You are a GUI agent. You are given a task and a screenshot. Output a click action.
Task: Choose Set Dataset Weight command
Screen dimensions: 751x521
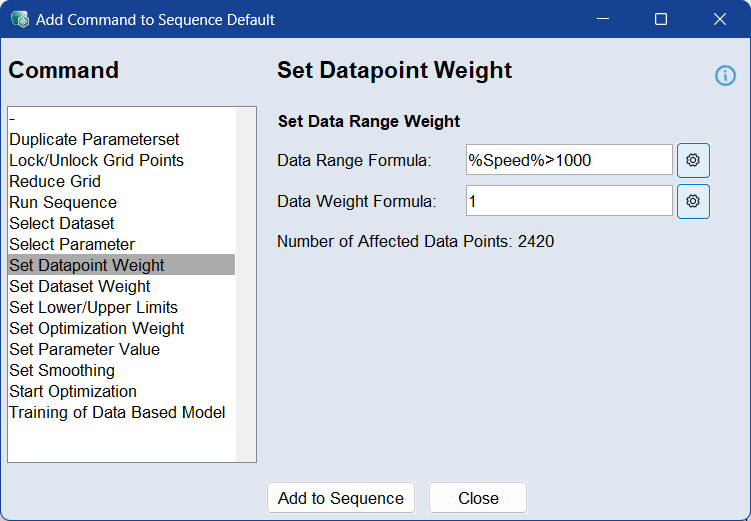tap(80, 286)
